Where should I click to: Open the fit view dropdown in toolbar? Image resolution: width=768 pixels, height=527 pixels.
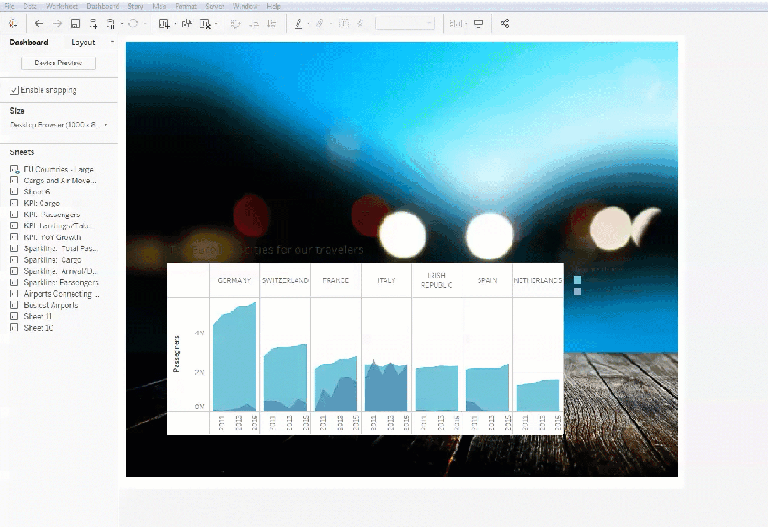tap(405, 24)
